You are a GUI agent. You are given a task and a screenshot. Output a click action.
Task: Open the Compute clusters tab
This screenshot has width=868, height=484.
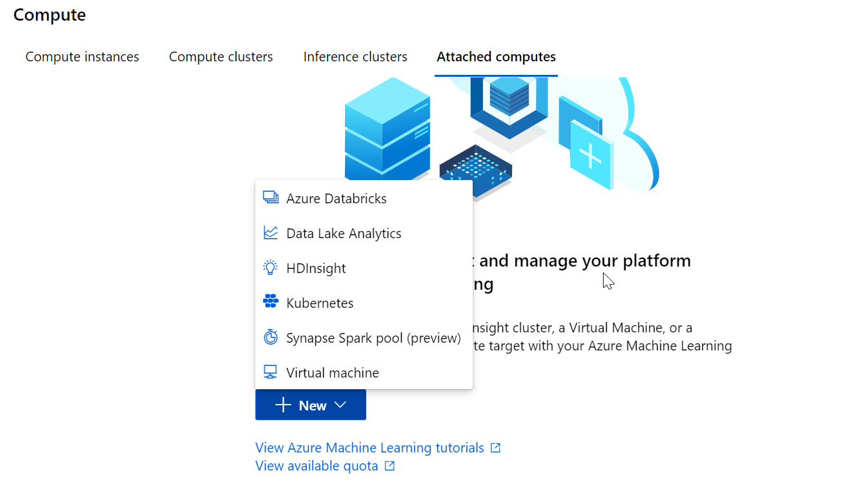click(221, 57)
